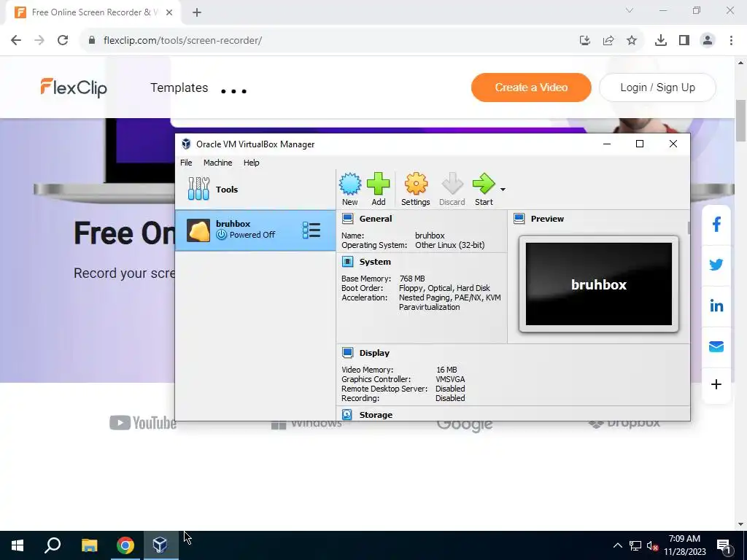The width and height of the screenshot is (747, 560).
Task: Click the bruhbox preview thumbnail
Action: 599,284
